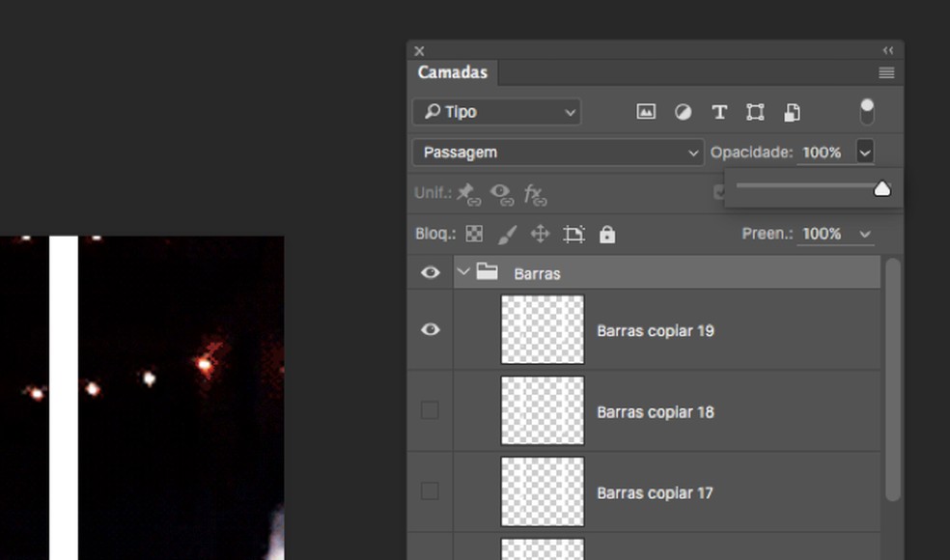Close the Camadas panel
Image resolution: width=950 pixels, height=560 pixels.
pos(419,51)
